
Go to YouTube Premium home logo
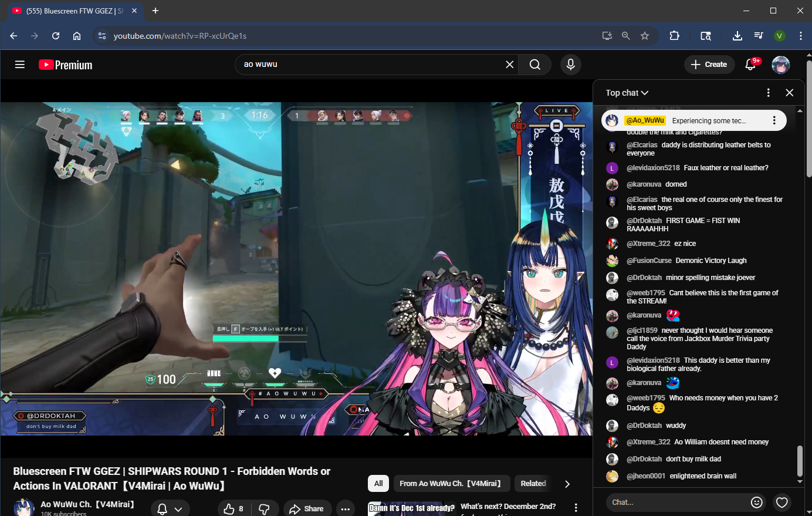click(66, 65)
